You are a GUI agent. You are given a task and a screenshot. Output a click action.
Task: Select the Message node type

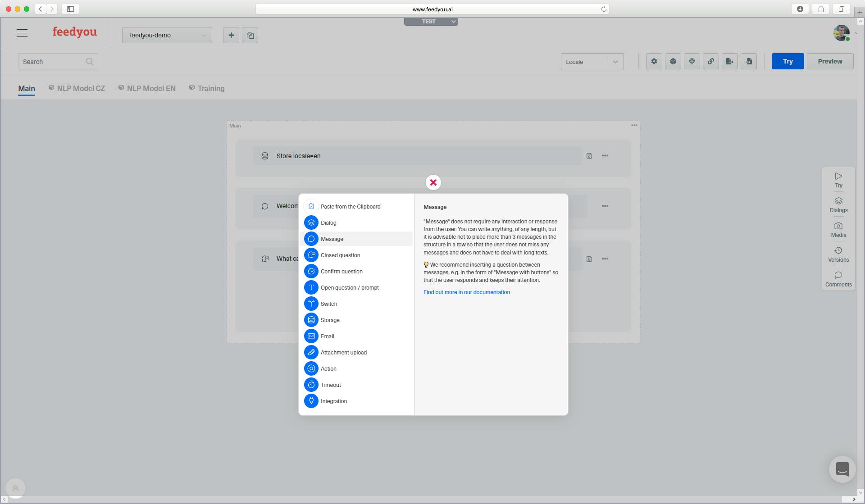click(x=332, y=239)
